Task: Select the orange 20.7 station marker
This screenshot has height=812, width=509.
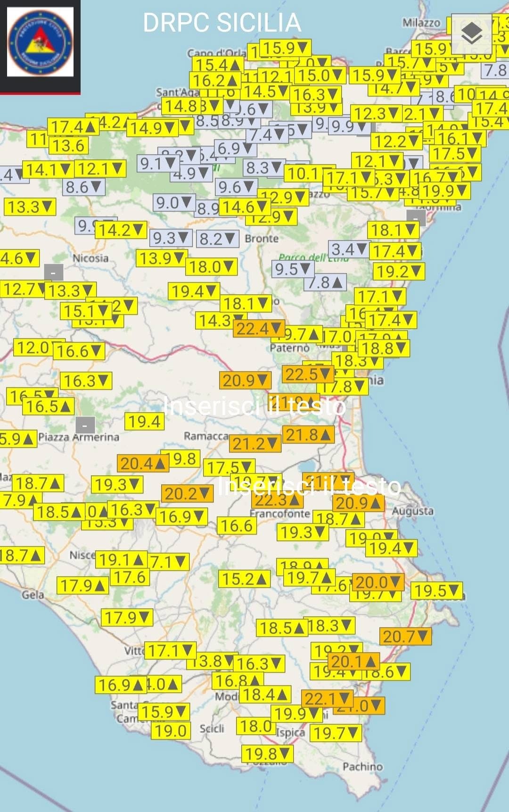Action: coord(405,637)
